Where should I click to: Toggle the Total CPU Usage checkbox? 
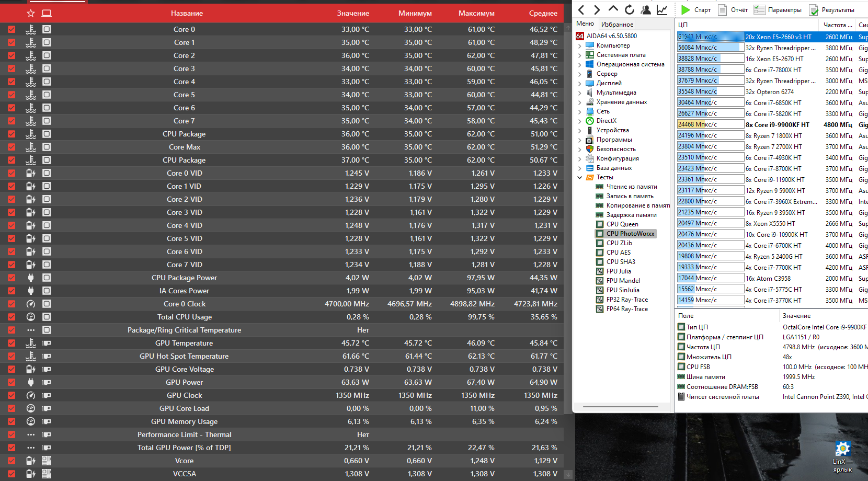[x=12, y=317]
